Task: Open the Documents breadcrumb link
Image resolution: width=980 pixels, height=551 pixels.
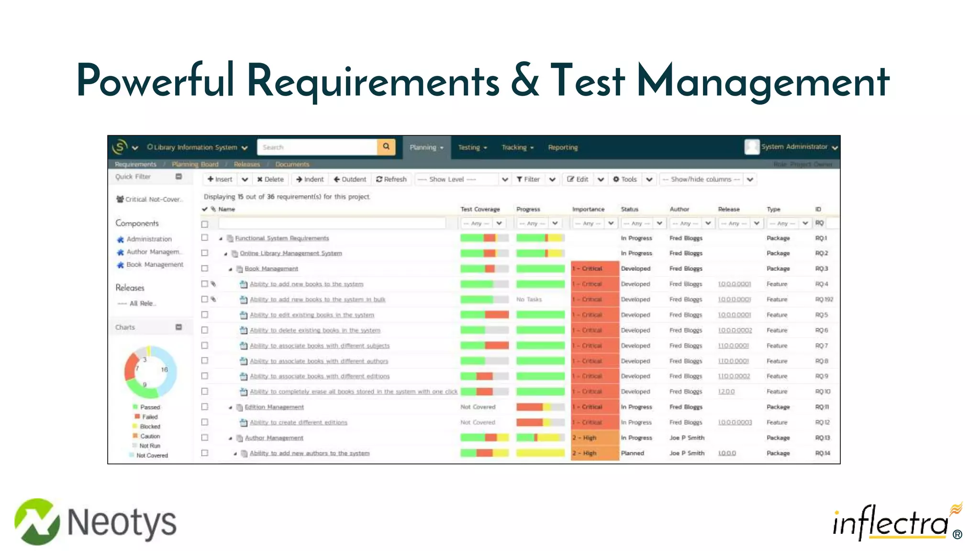Action: (x=292, y=164)
